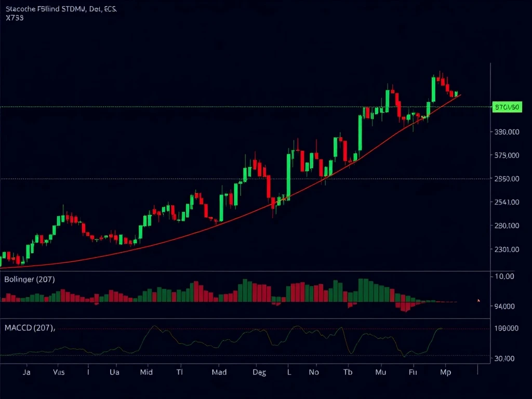Click the X7S8 symbol text
532x399 pixels.
(15, 18)
